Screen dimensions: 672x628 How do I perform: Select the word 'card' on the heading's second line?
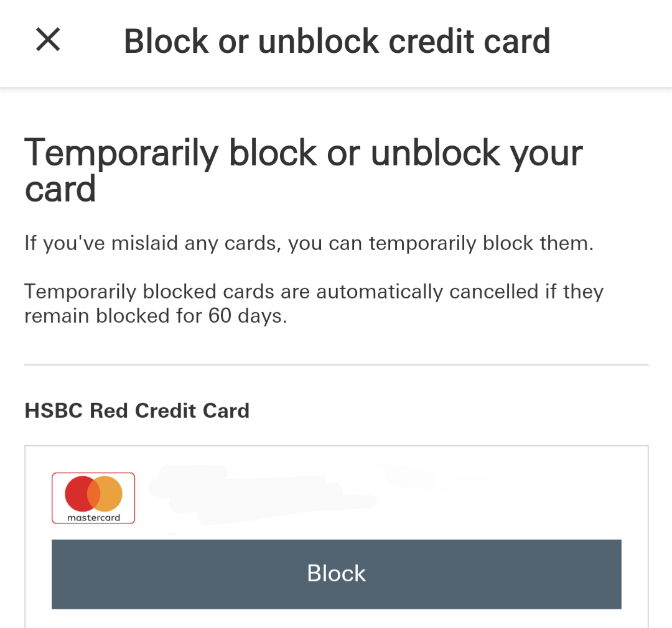point(60,190)
